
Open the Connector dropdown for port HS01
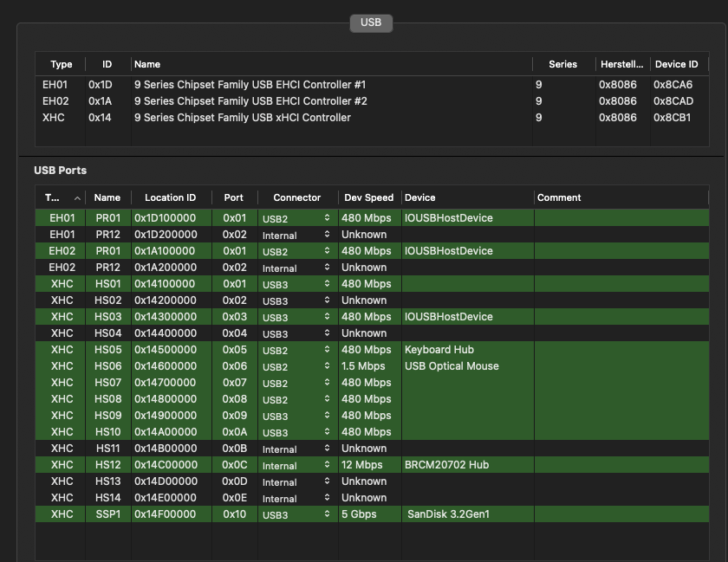pyautogui.click(x=327, y=284)
